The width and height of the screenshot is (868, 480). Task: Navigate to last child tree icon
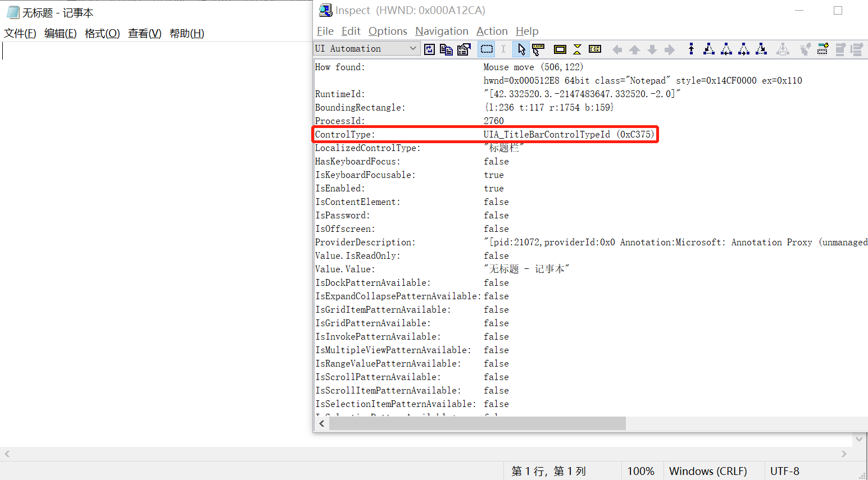761,49
